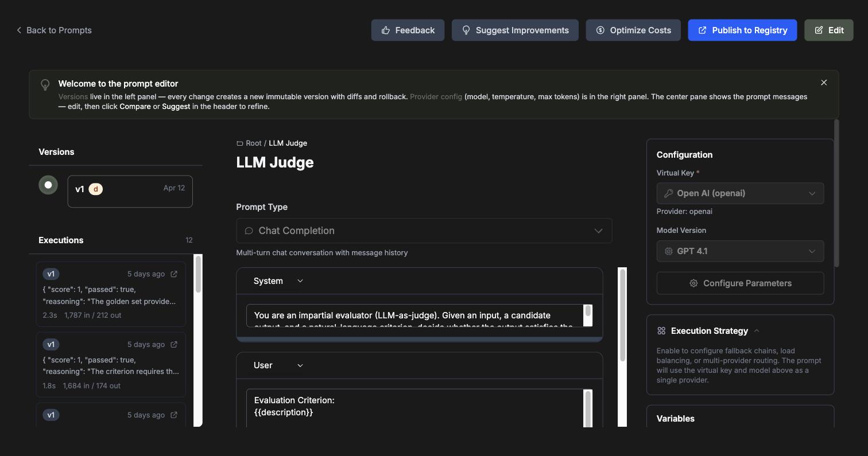Click the back arrow chevron icon
This screenshot has height=456, width=868.
[19, 30]
